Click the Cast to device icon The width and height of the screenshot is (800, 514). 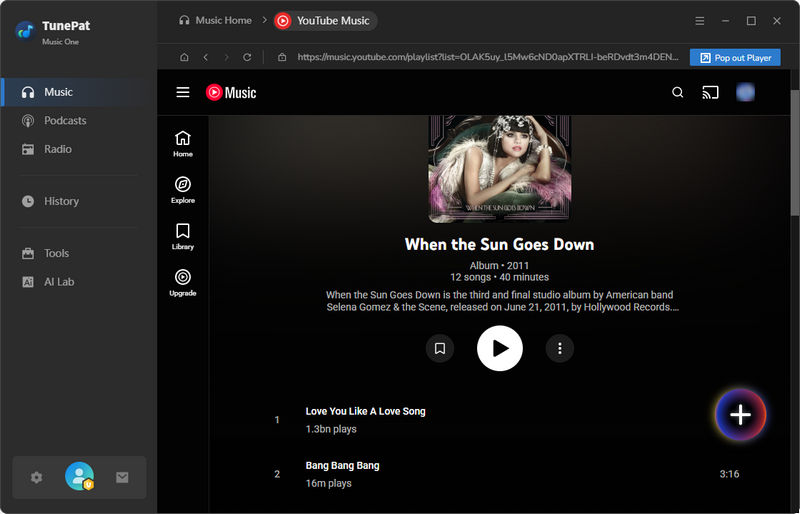point(710,92)
